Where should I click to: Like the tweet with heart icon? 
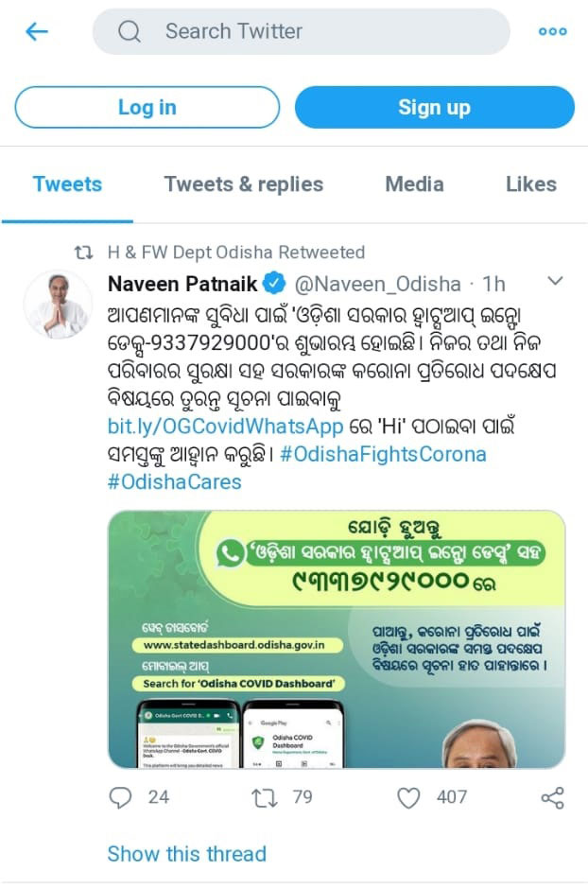(x=408, y=797)
